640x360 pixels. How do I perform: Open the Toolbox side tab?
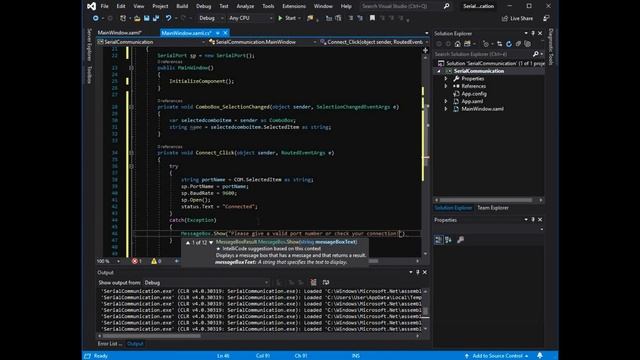click(89, 75)
